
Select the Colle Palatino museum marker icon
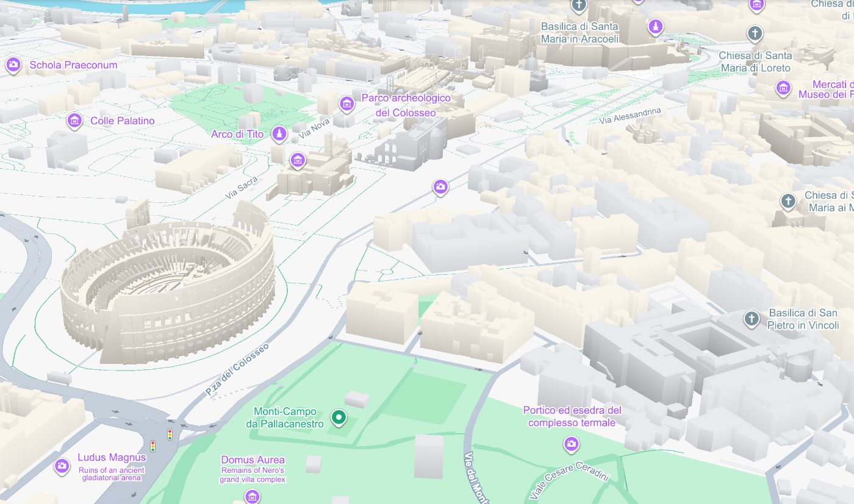coord(75,120)
